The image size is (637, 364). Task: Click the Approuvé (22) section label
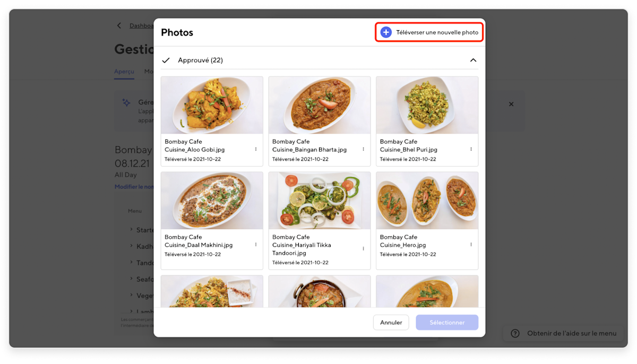click(x=200, y=60)
